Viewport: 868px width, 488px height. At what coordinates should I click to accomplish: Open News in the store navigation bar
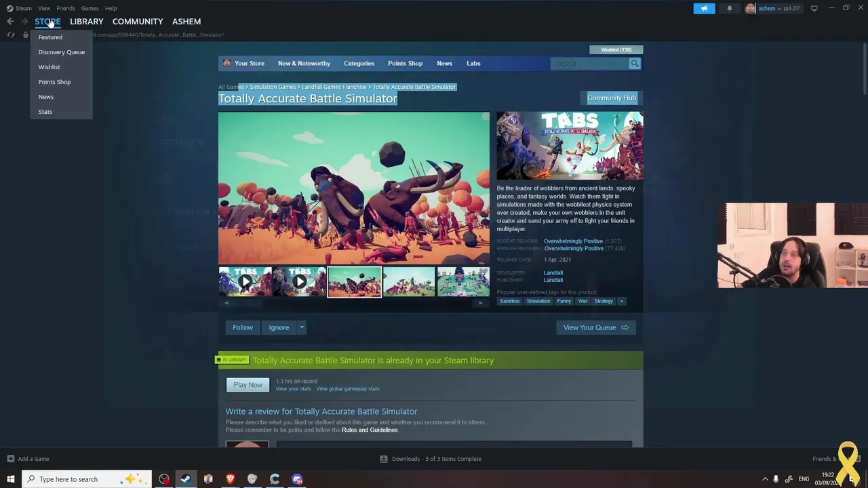click(444, 64)
